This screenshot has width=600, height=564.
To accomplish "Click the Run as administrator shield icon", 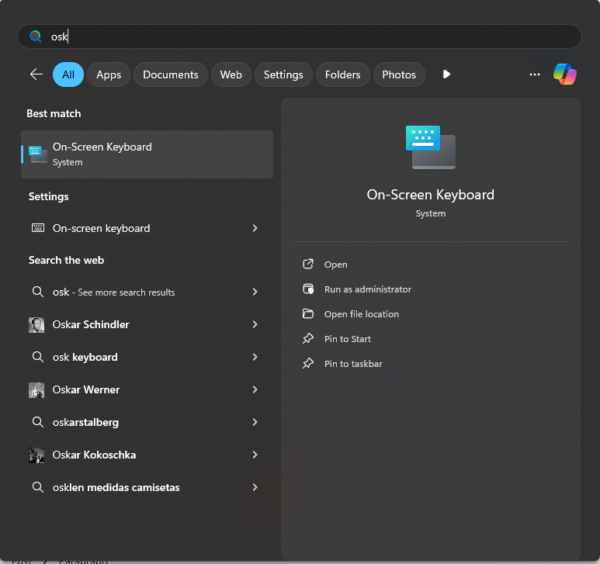I will coord(308,289).
